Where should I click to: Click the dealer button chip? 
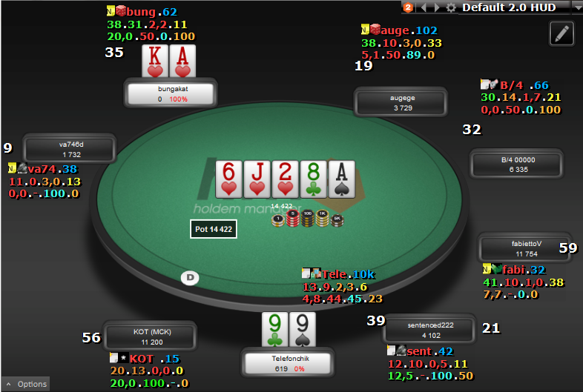tap(190, 278)
